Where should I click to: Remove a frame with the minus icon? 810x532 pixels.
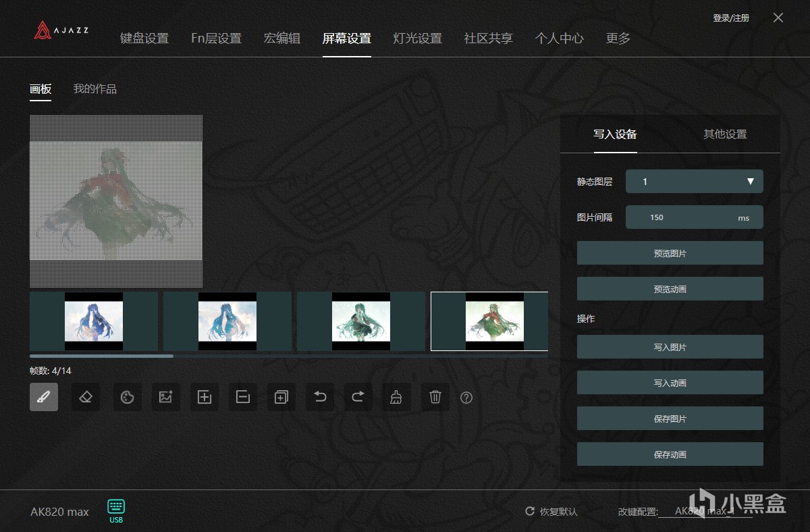[x=243, y=397]
